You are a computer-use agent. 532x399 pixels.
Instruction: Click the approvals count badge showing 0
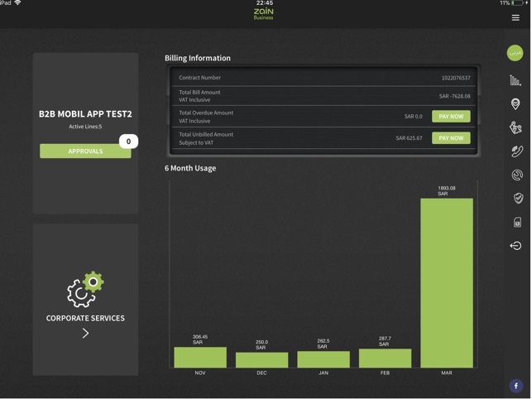(128, 142)
